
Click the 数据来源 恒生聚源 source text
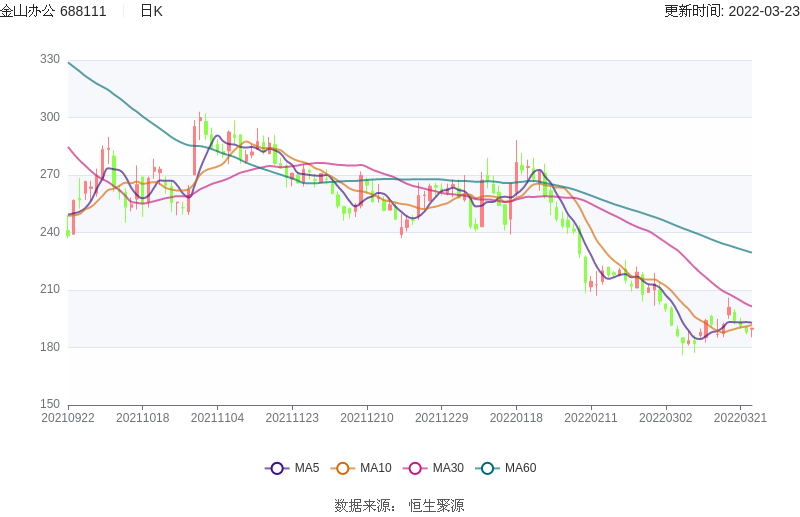[399, 506]
